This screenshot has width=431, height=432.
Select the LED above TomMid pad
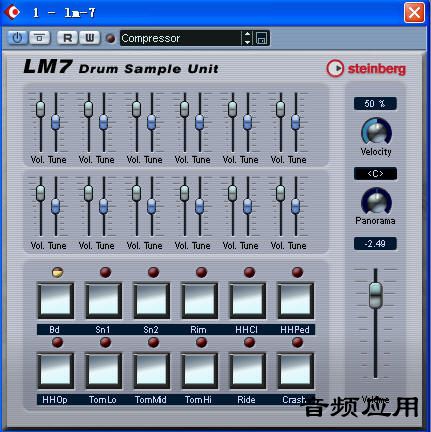point(153,342)
